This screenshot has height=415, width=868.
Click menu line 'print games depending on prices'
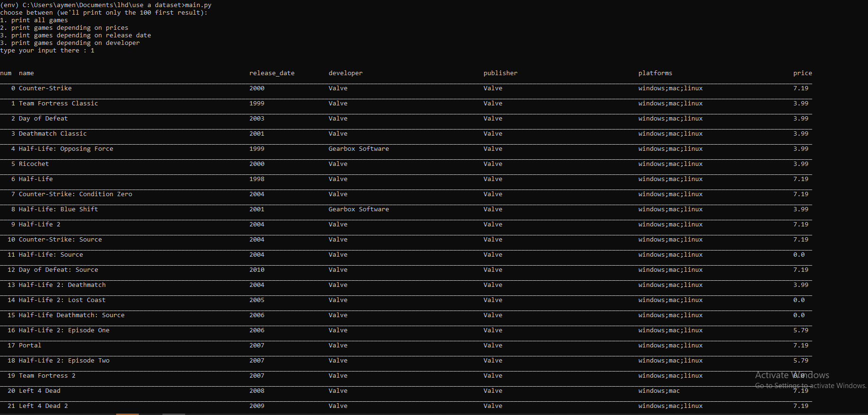coord(64,28)
